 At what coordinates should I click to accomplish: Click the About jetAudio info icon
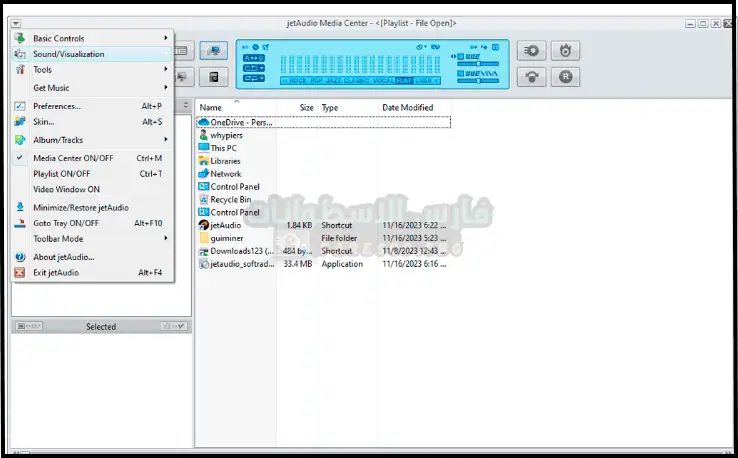pyautogui.click(x=20, y=257)
